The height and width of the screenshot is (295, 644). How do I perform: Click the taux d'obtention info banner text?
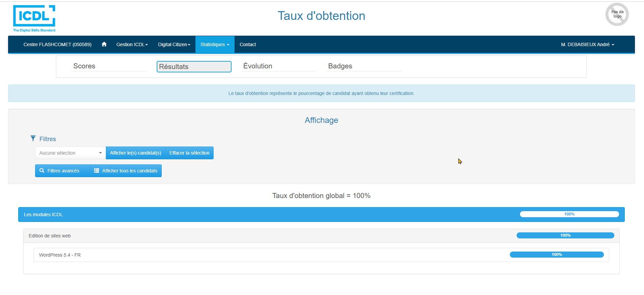[x=321, y=93]
